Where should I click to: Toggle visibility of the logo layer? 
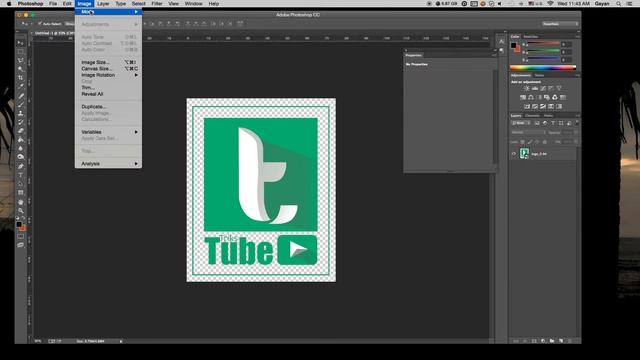point(514,154)
